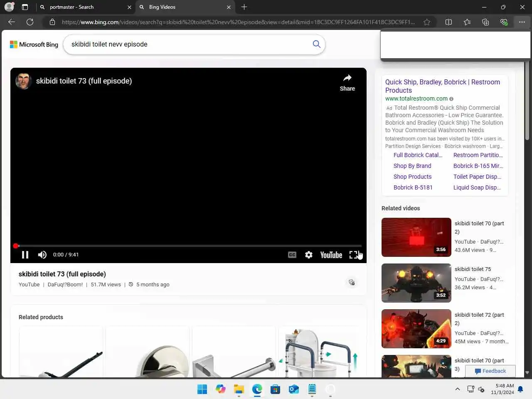Open the notifications bell
The width and height of the screenshot is (532, 399).
(520, 389)
